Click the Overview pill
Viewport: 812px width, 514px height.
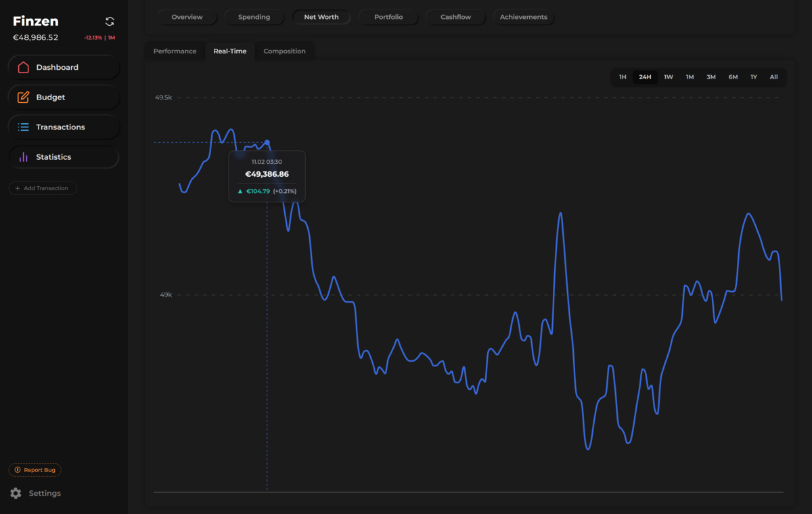[x=187, y=17]
